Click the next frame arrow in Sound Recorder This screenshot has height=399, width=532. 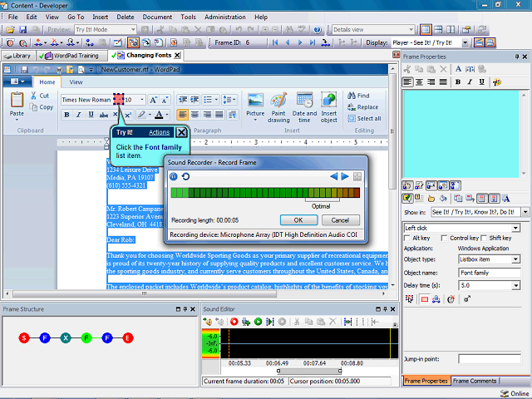(x=345, y=176)
